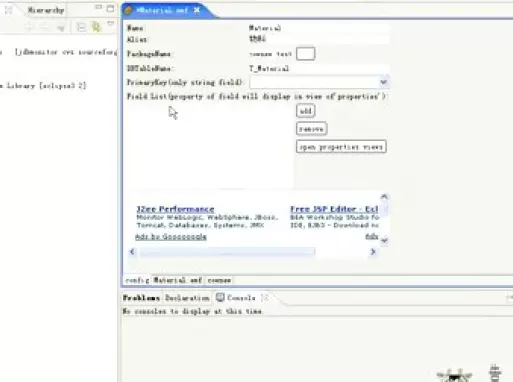513x382 pixels.
Task: Click the right scroll arrow of ad pane
Action: [x=373, y=252]
